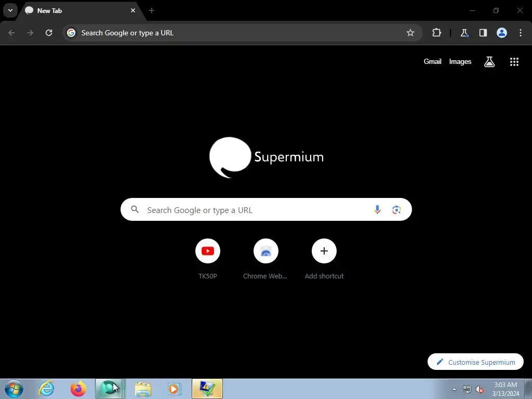Image resolution: width=532 pixels, height=399 pixels.
Task: Open Search Labs flask icon on page
Action: coord(489,62)
